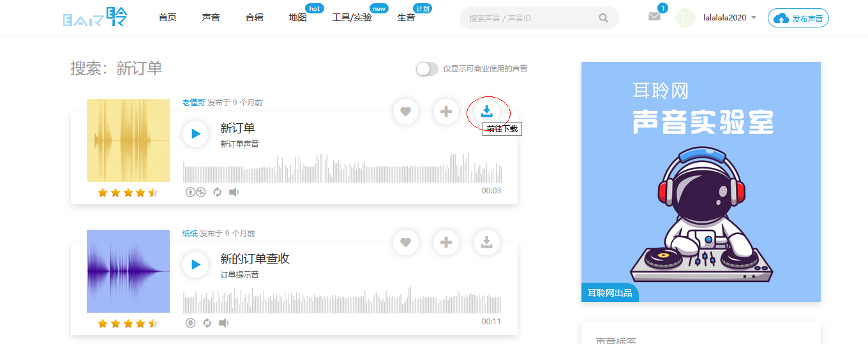
Task: Play the 新的订单查收 sound
Action: tap(195, 265)
